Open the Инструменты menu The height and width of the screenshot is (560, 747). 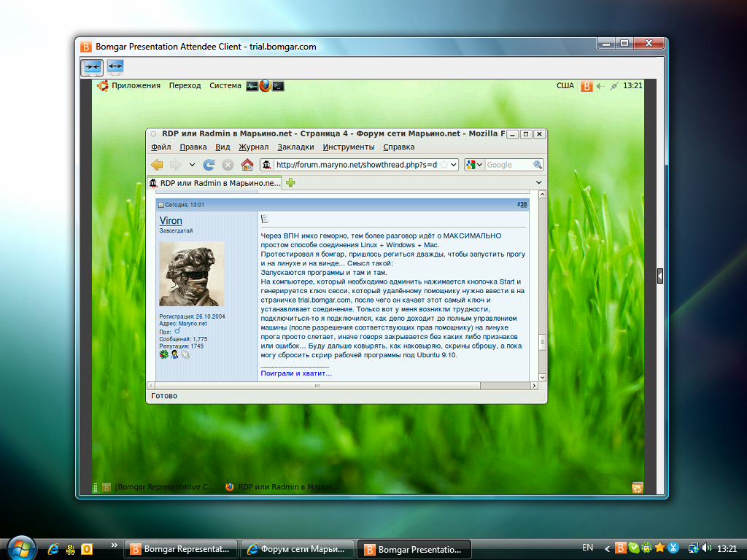(x=348, y=147)
